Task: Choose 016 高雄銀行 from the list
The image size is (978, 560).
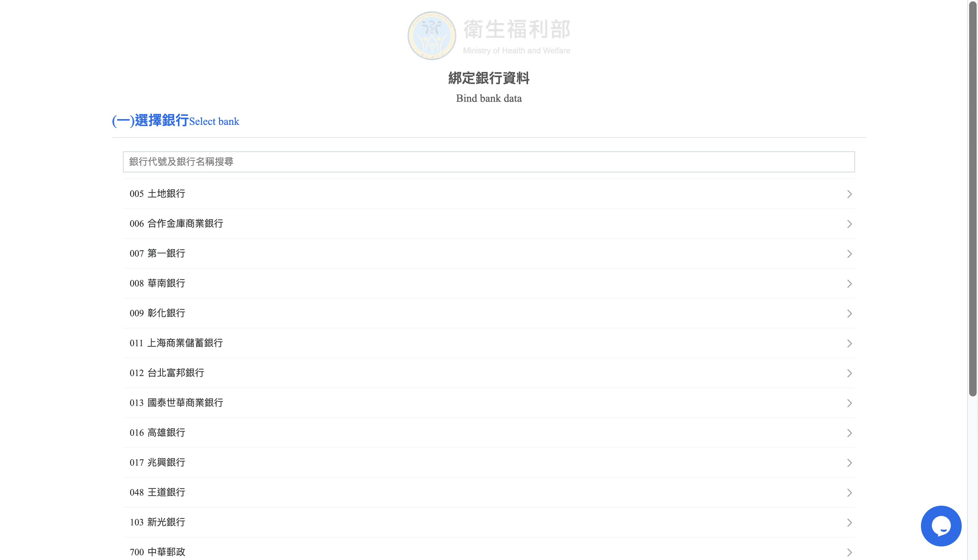Action: 489,433
